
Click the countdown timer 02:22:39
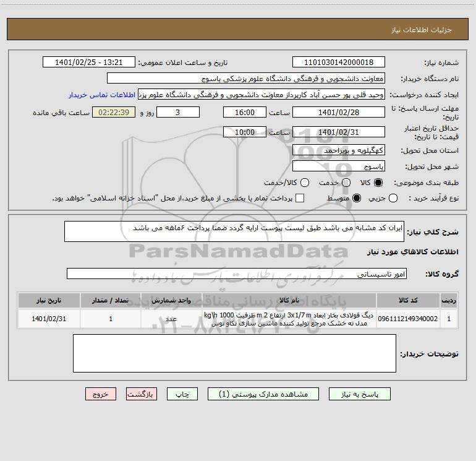pos(114,112)
